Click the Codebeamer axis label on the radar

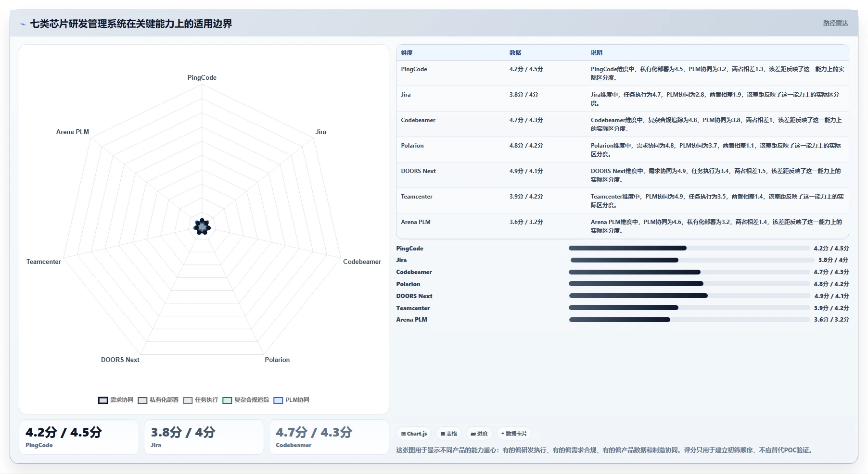point(362,262)
